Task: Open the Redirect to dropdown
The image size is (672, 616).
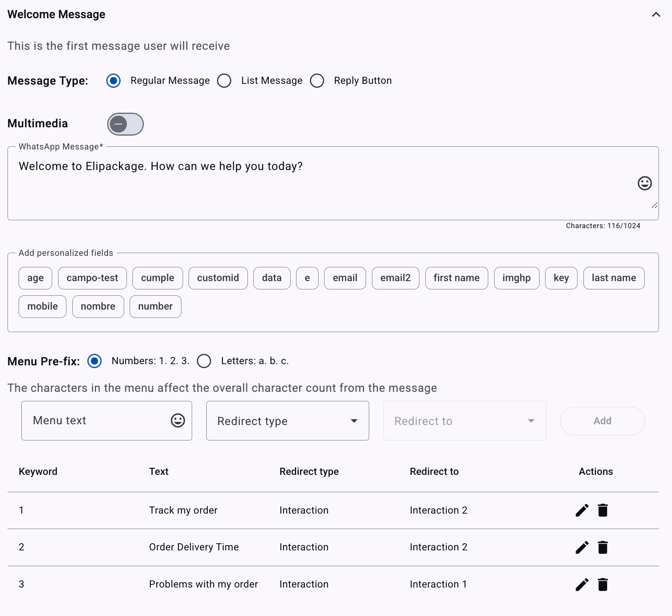Action: (x=465, y=421)
